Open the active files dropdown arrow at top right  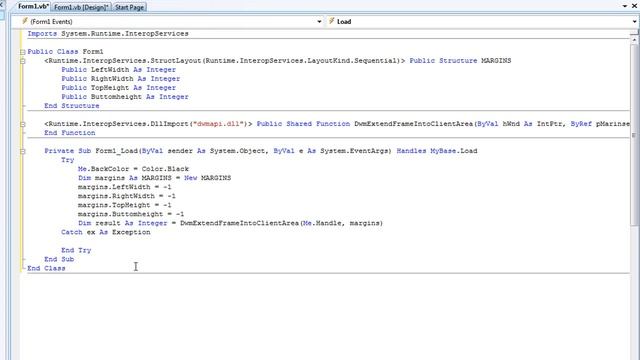625,6
